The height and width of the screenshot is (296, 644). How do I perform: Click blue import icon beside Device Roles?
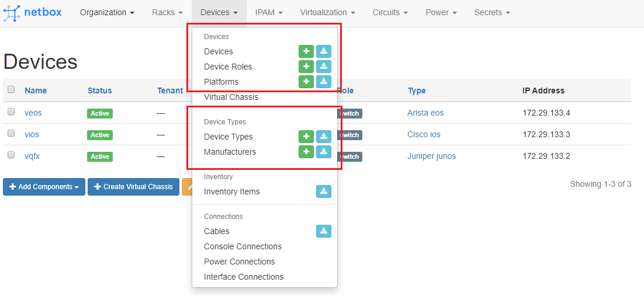(x=324, y=67)
